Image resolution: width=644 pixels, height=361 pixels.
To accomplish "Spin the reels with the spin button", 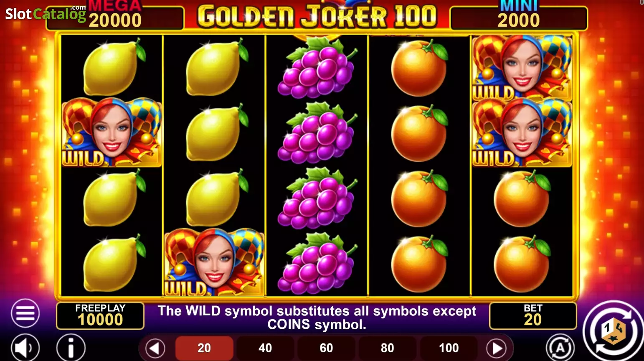I will coord(614,330).
